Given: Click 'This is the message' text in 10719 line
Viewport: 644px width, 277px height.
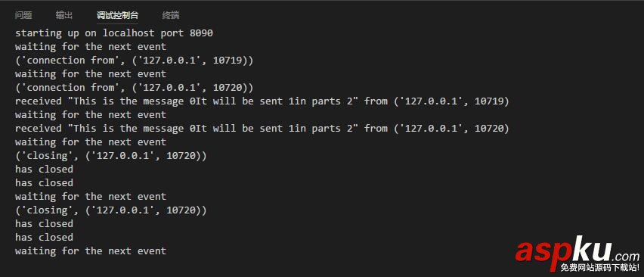Looking at the screenshot, I should (x=128, y=101).
